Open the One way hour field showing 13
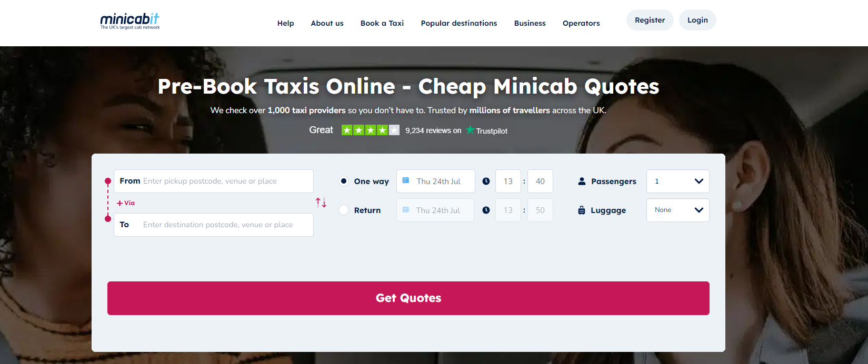Screen dimensions: 868x364 [508, 181]
